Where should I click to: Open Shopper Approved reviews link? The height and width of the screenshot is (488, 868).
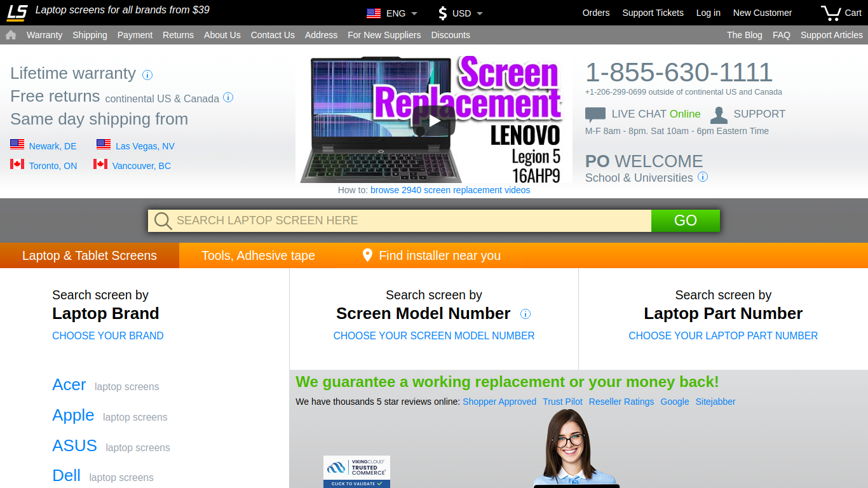[x=499, y=402]
